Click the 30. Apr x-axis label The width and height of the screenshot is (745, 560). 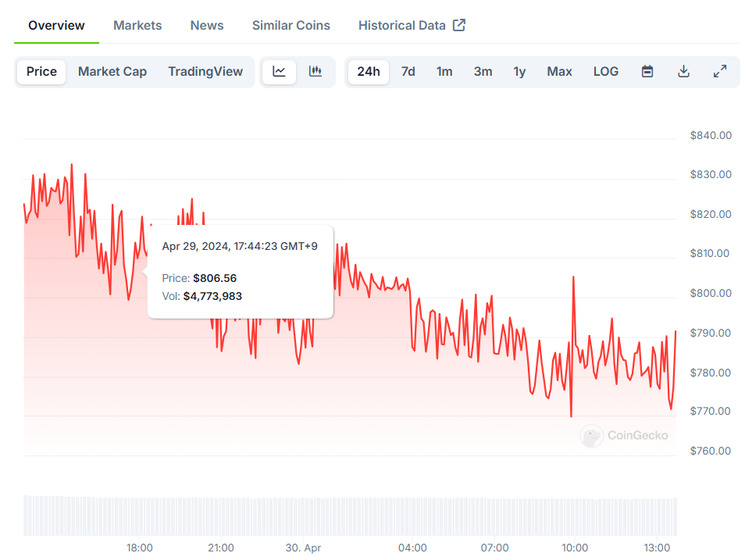click(303, 548)
